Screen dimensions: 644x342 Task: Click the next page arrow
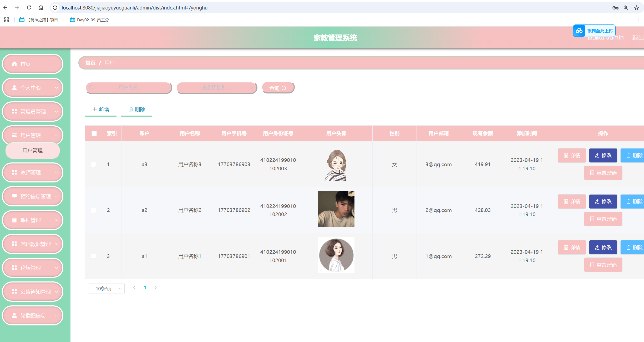155,288
